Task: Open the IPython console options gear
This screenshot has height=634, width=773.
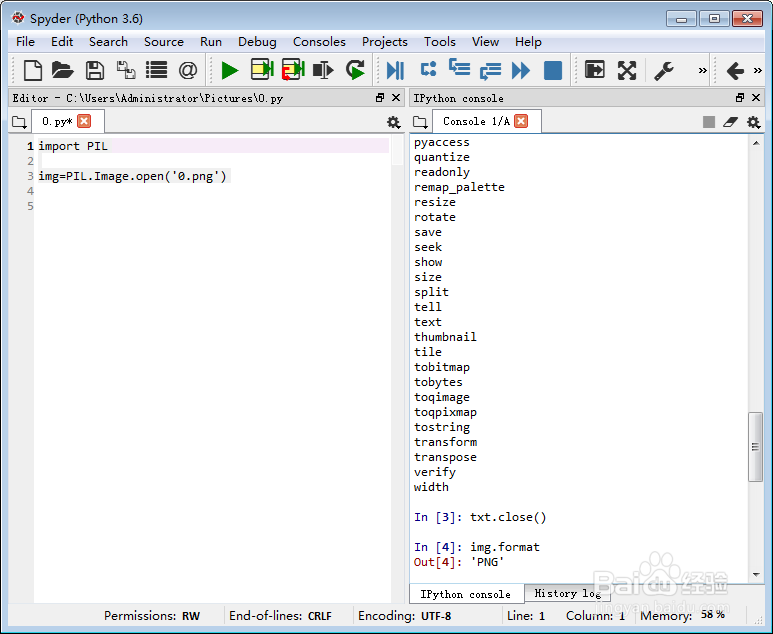Action: [x=753, y=122]
